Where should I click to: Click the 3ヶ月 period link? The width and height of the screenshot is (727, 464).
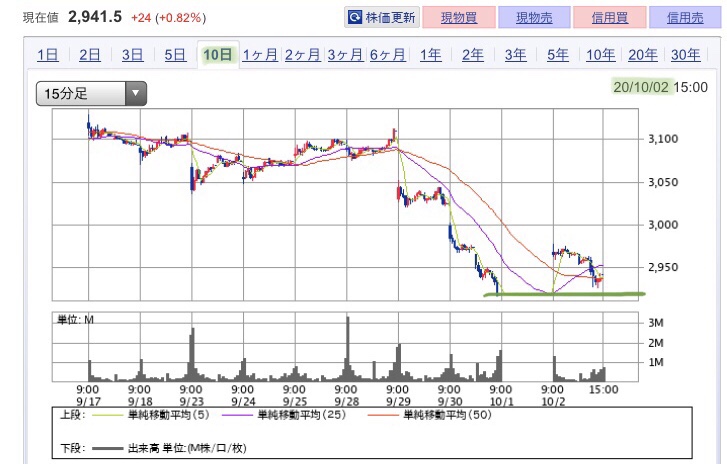(x=345, y=55)
